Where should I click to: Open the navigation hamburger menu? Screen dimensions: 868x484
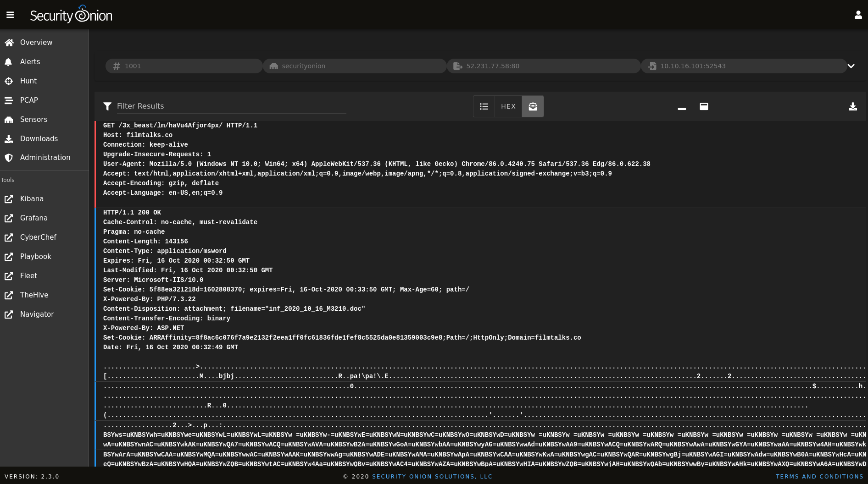click(10, 15)
